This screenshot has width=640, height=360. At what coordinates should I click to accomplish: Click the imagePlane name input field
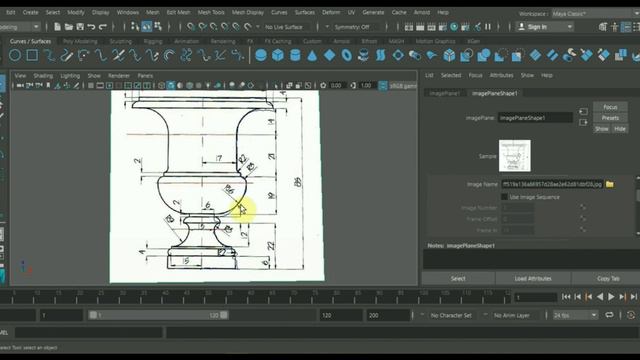pyautogui.click(x=535, y=118)
